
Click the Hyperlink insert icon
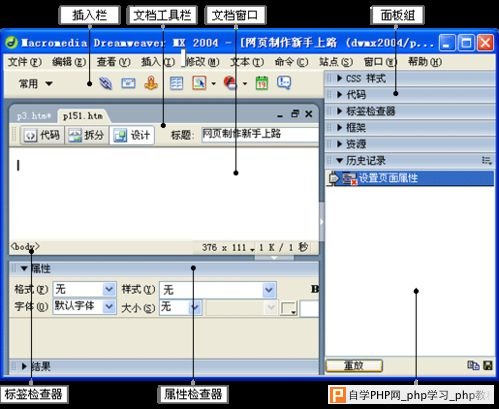105,83
